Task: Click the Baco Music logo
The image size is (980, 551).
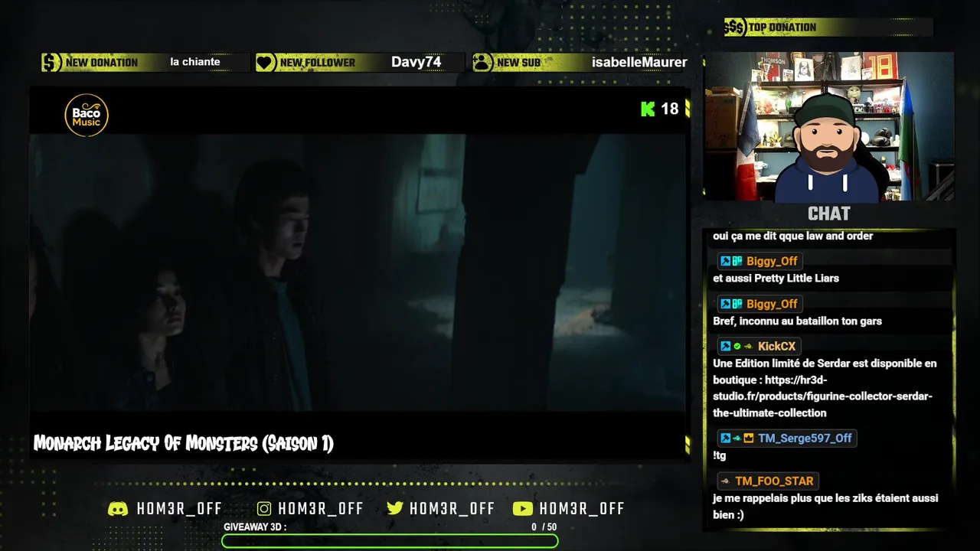Action: [87, 116]
